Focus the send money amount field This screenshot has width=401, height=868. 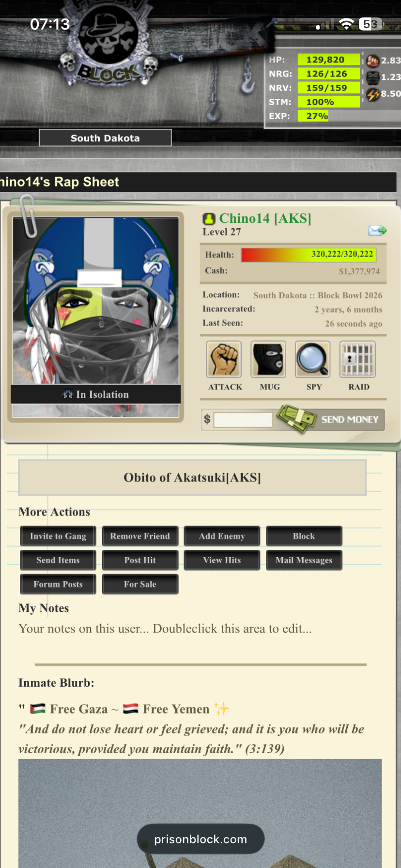(x=243, y=419)
